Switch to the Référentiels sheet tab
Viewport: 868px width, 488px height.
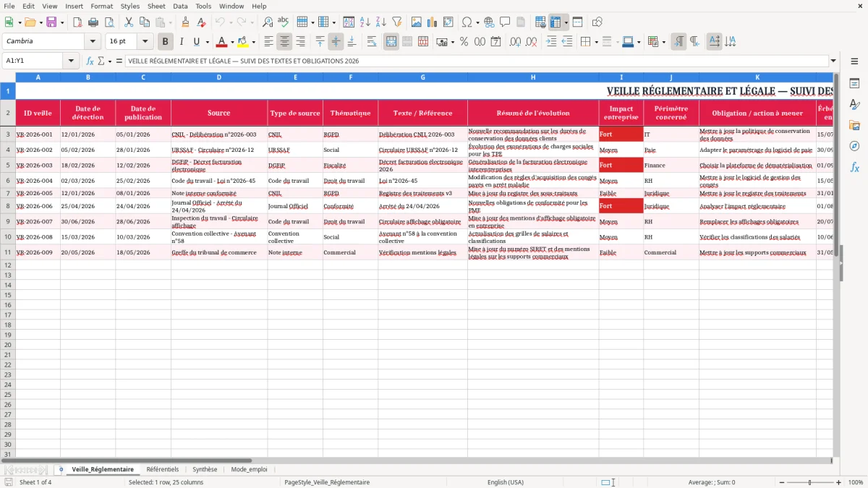(163, 470)
